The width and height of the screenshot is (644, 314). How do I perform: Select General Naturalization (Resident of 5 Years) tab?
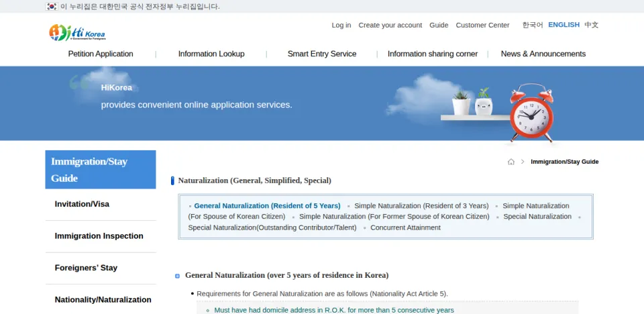click(x=267, y=205)
